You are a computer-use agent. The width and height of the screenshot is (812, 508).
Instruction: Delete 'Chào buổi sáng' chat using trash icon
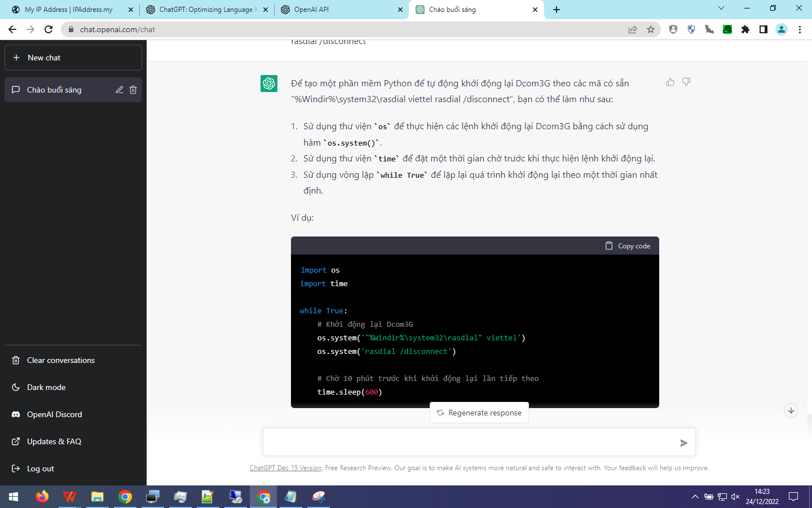[x=133, y=90]
